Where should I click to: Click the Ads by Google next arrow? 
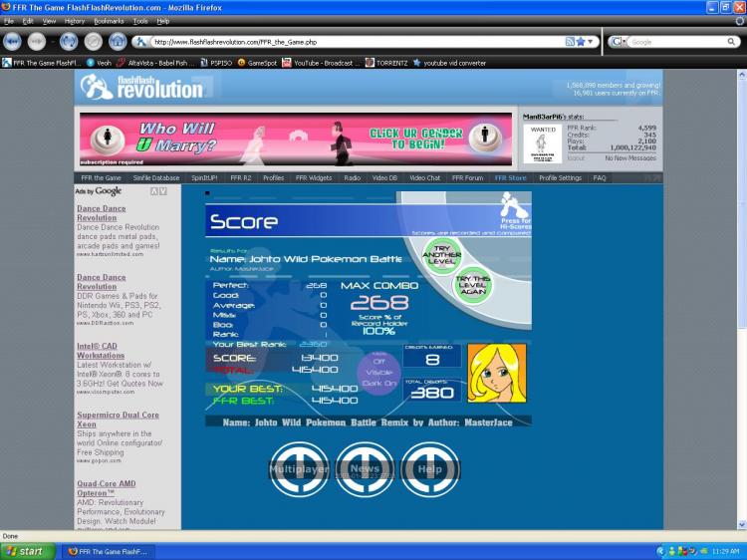[163, 191]
